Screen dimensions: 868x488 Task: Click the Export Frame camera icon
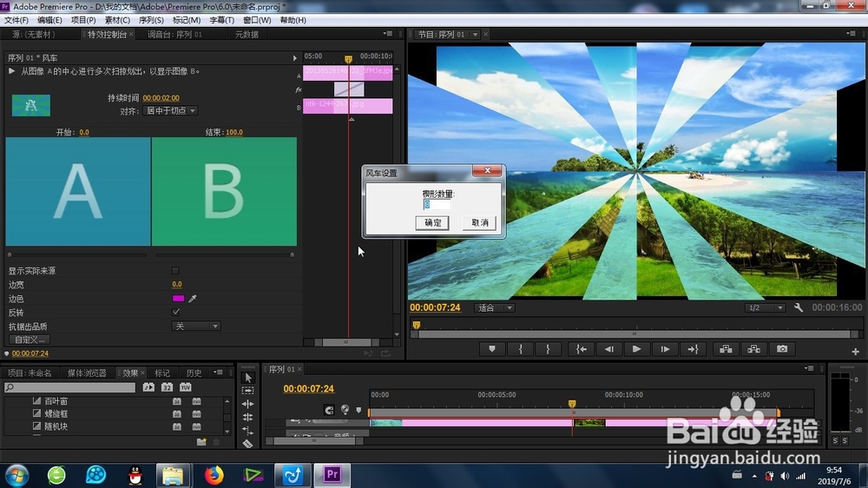(x=782, y=349)
